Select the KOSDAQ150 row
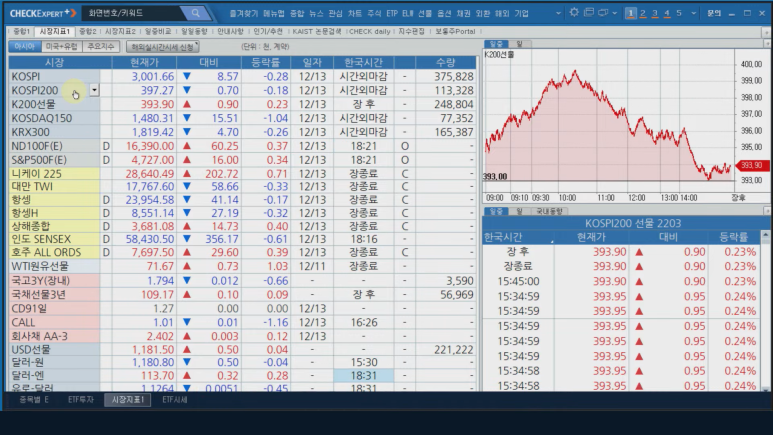Screen dimensions: 773x435 coord(243,118)
